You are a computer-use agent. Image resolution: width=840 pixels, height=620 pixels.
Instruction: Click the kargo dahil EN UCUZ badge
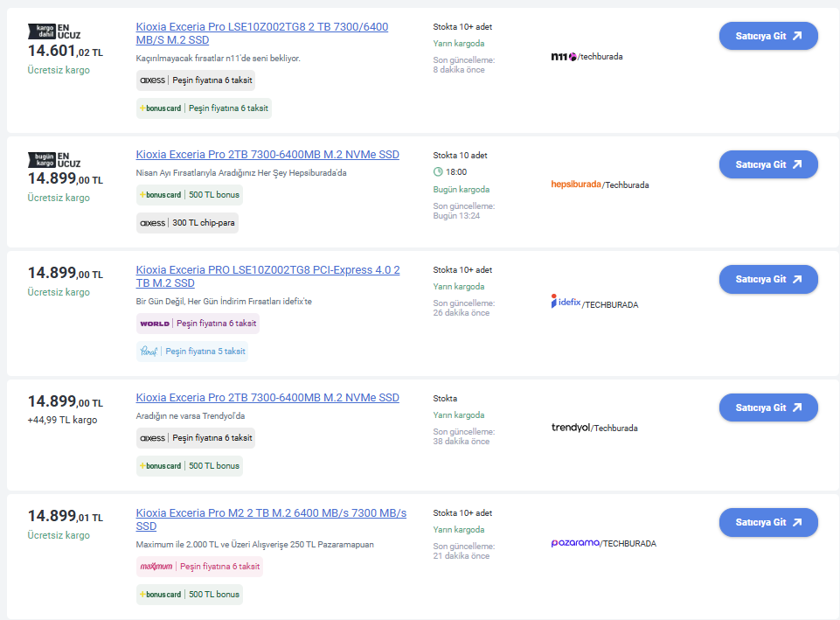pyautogui.click(x=54, y=31)
